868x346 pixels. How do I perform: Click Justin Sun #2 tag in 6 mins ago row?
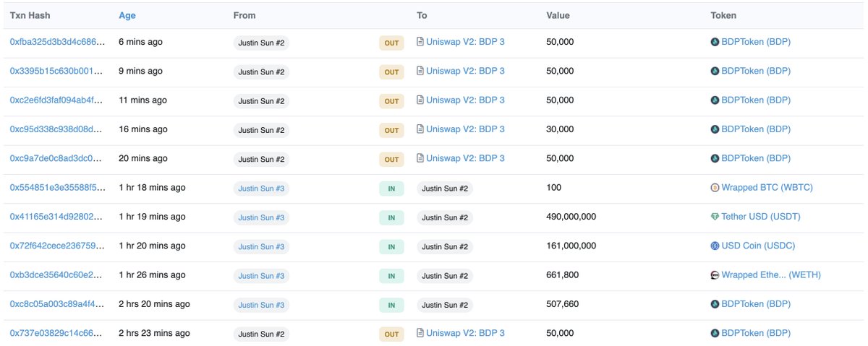coord(262,43)
